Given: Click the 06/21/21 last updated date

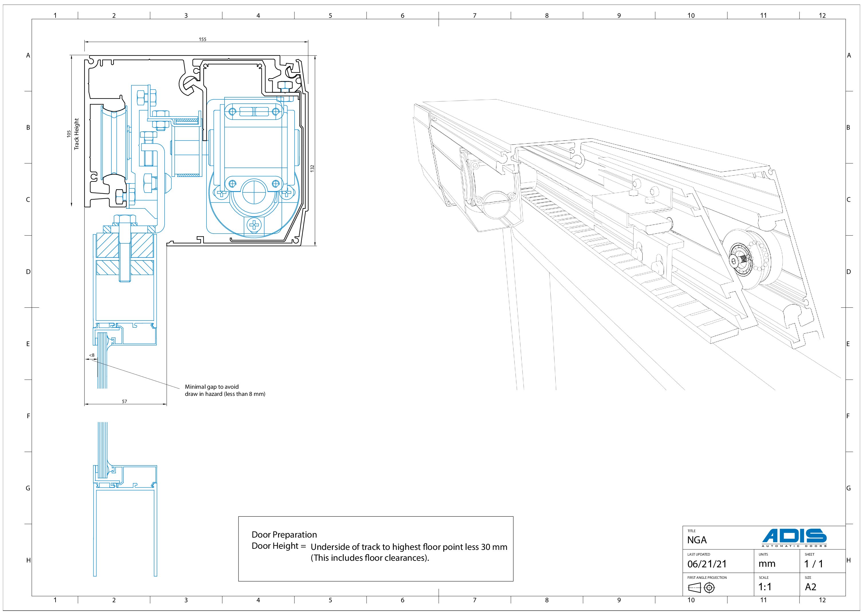Looking at the screenshot, I should point(707,564).
